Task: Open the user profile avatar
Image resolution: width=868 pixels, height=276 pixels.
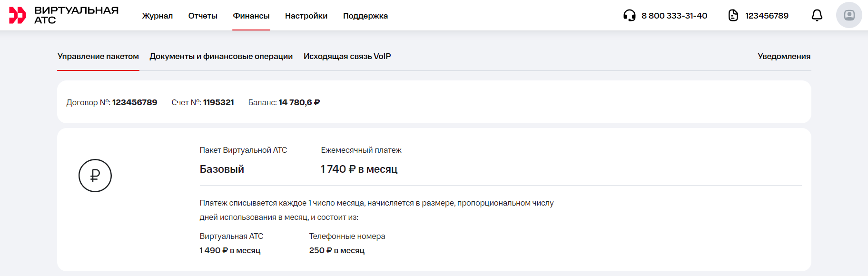Action: (x=849, y=15)
